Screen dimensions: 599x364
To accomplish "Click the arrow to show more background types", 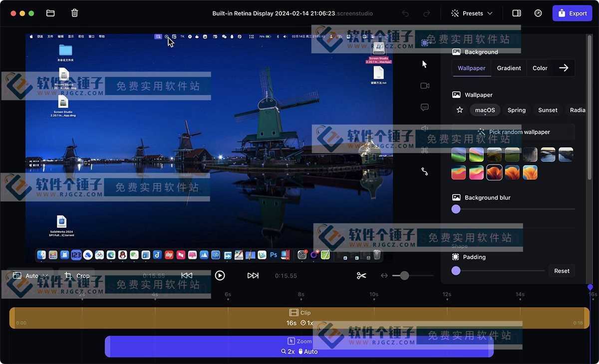I will tap(564, 68).
